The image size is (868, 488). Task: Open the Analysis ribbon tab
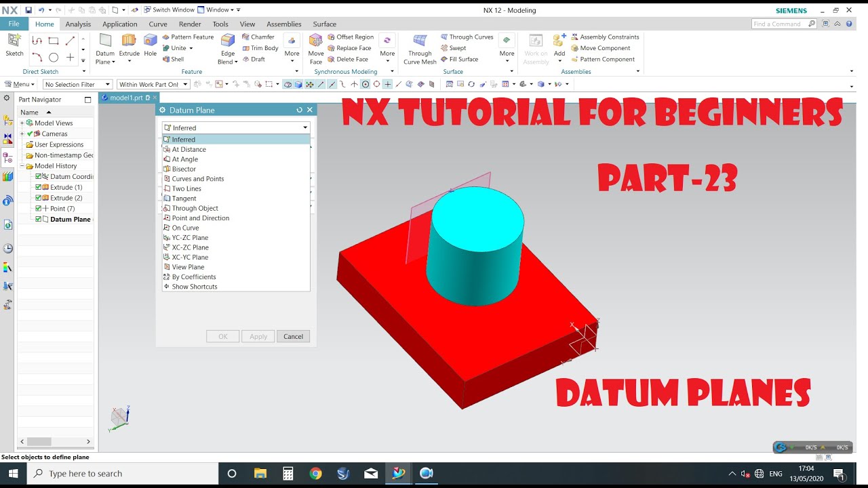pyautogui.click(x=78, y=24)
